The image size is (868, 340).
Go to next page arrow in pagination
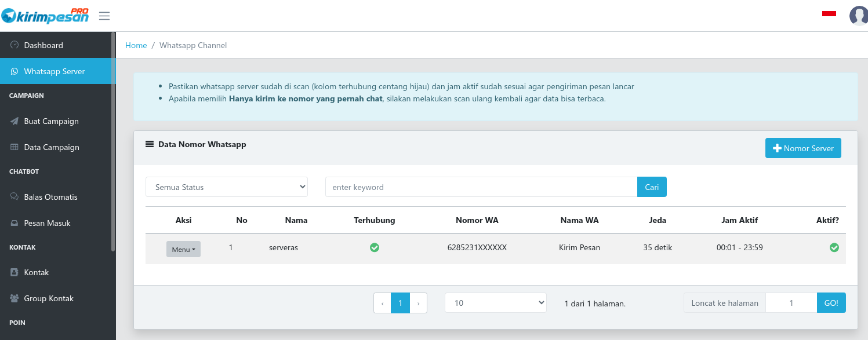tap(419, 303)
